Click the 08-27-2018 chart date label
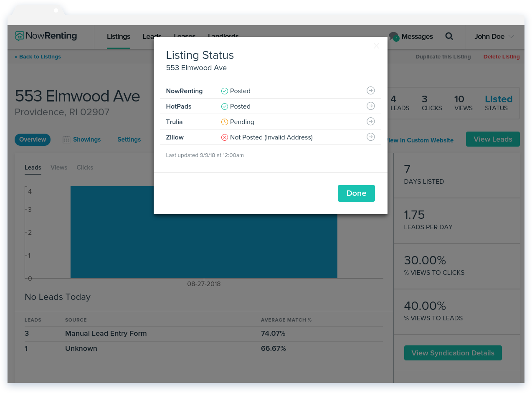 click(204, 284)
